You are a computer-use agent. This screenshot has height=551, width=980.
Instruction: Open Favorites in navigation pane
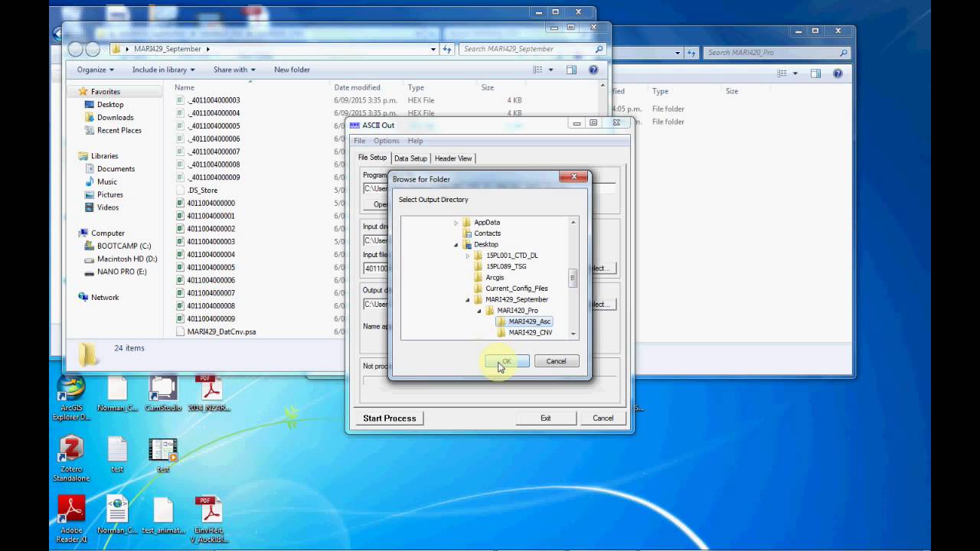click(x=105, y=92)
